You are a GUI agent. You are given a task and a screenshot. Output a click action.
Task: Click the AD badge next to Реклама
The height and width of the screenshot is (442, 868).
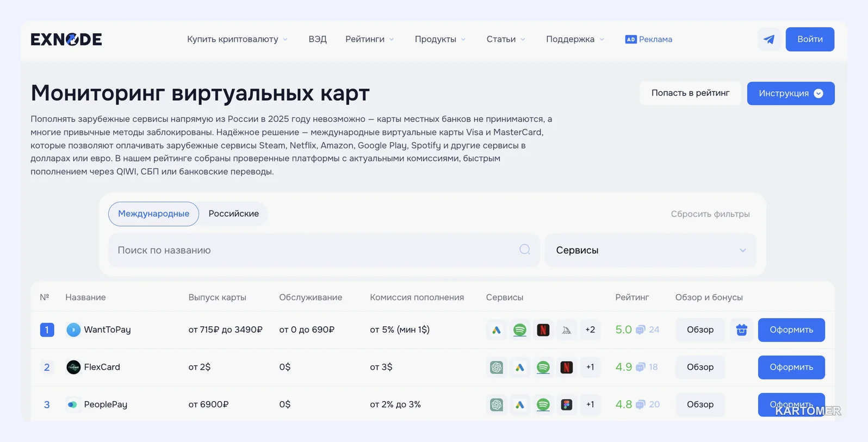click(x=631, y=39)
